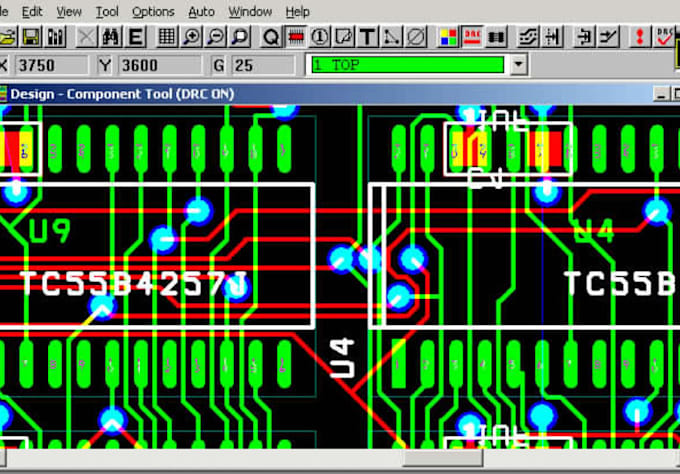Click the greyed-out delete X icon
This screenshot has height=474, width=680.
pos(86,37)
